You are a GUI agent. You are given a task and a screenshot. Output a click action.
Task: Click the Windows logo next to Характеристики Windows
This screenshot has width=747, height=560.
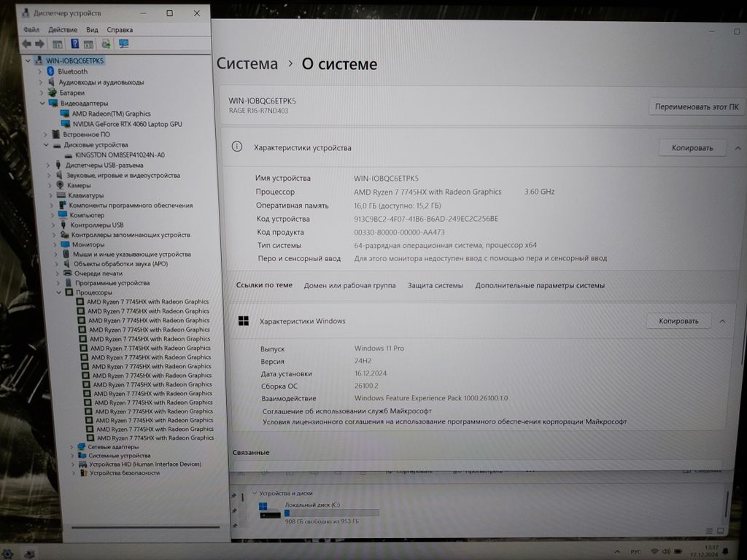(244, 321)
